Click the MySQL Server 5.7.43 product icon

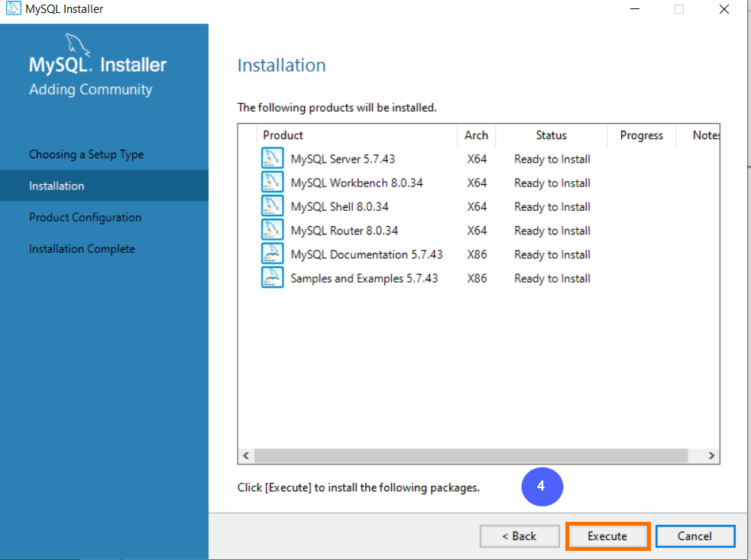point(272,158)
